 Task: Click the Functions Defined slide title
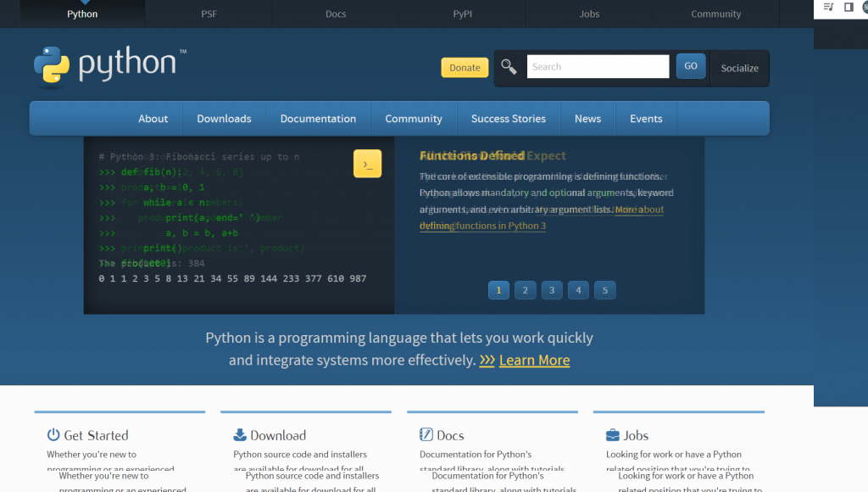point(472,156)
